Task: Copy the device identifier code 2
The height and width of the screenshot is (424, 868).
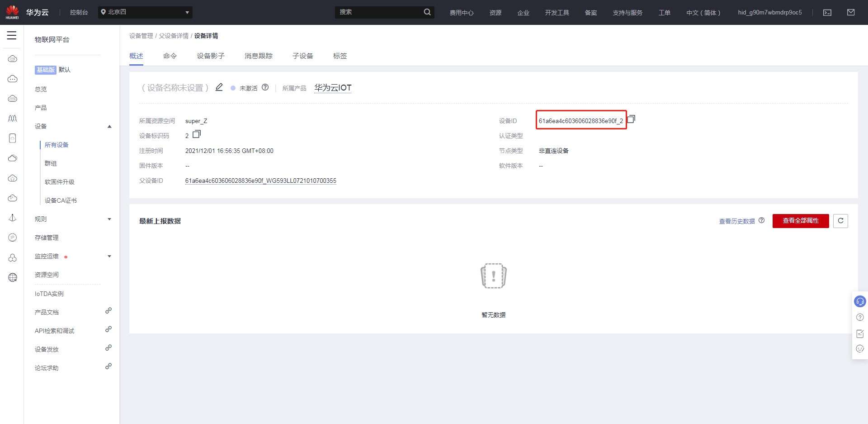Action: point(197,134)
